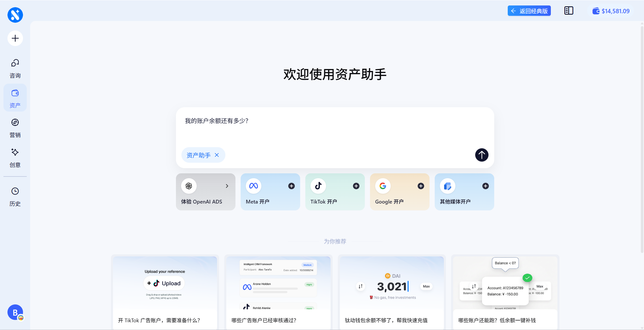The width and height of the screenshot is (644, 330).
Task: Open the 历史 history panel
Action: (x=15, y=197)
